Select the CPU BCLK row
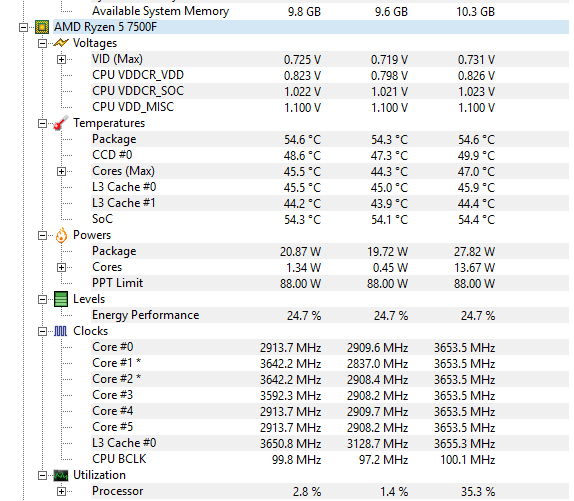The width and height of the screenshot is (574, 501). 329,459
